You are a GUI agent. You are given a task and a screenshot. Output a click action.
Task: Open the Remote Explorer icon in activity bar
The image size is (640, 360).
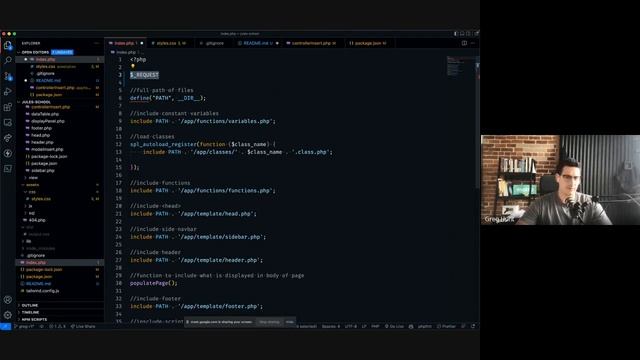[x=8, y=122]
